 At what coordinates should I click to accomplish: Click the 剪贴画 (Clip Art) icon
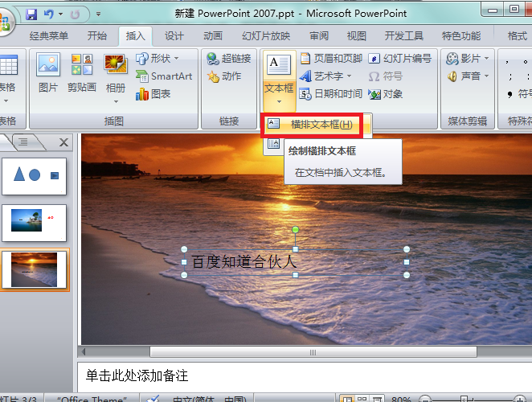[x=82, y=72]
